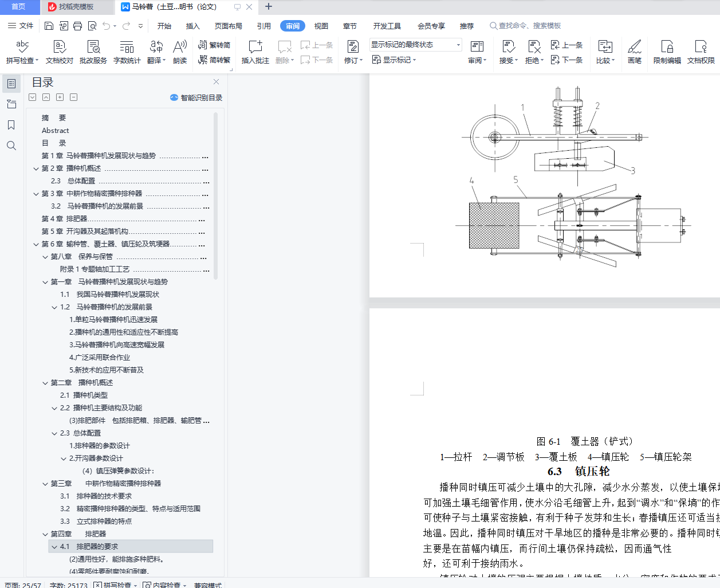Click 字数: 25173 in status bar
Viewport: 720px width, 588px height.
[69, 585]
